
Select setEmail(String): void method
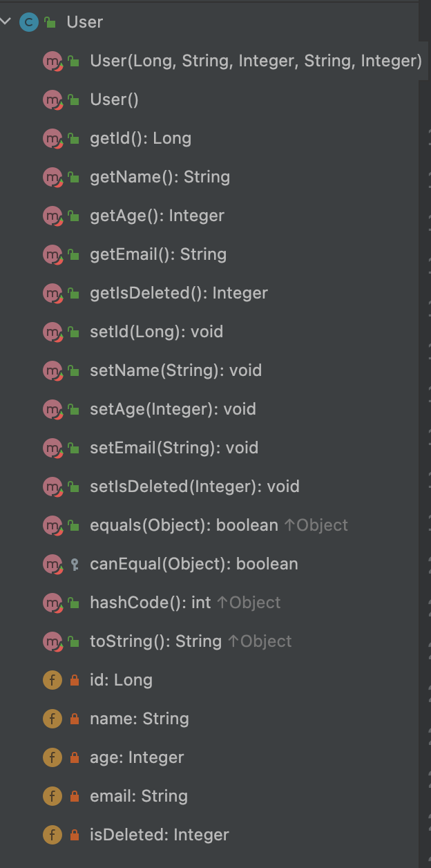[x=174, y=448]
